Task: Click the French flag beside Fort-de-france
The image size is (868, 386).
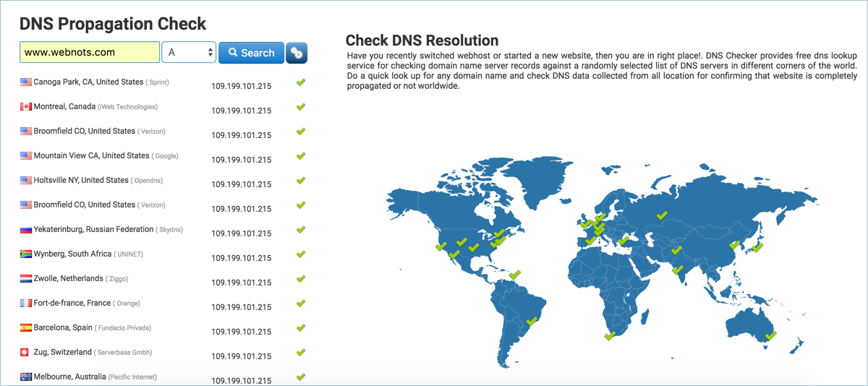Action: click(x=26, y=304)
